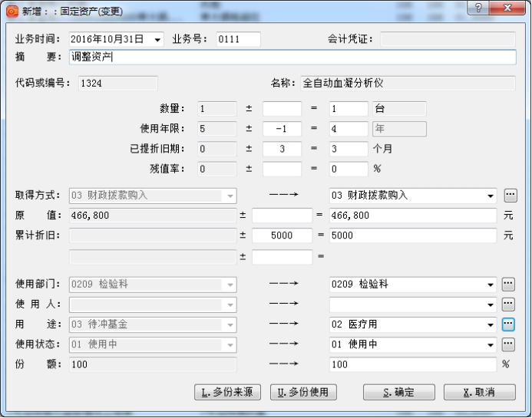The image size is (532, 418).
Task: Open ellipsis browse button for 使用状态
Action: (x=508, y=344)
